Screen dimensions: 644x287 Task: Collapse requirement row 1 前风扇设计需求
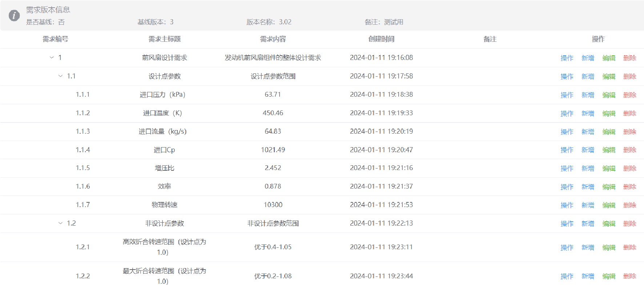point(52,58)
